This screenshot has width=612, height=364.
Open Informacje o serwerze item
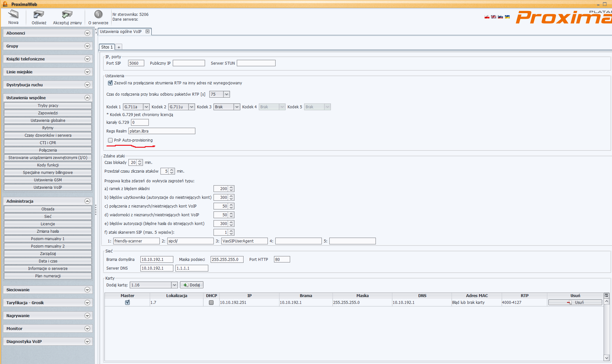pos(48,269)
